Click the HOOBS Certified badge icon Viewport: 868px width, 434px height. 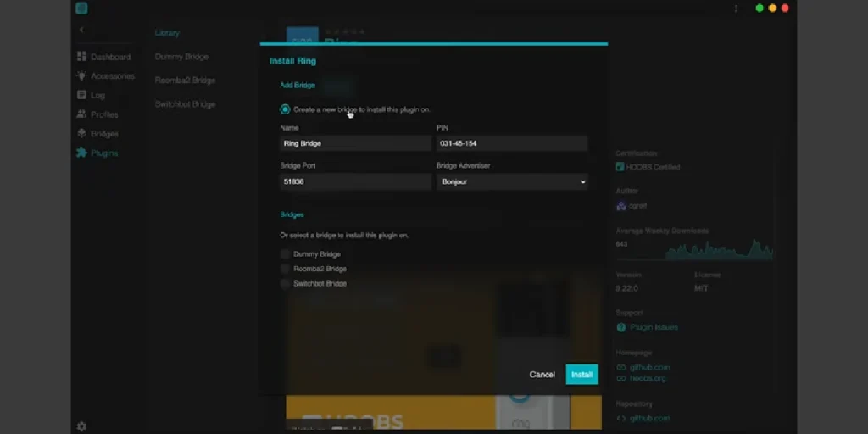point(620,167)
